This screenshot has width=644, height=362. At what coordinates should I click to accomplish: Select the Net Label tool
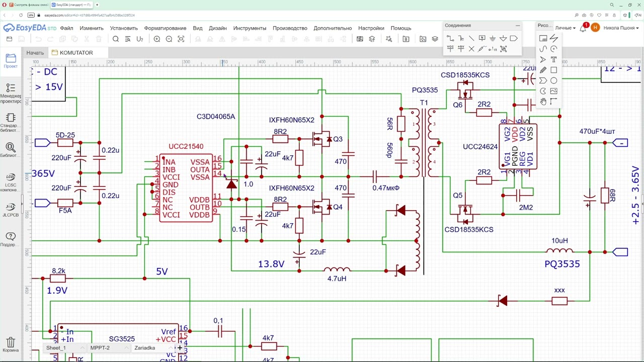pyautogui.click(x=482, y=38)
